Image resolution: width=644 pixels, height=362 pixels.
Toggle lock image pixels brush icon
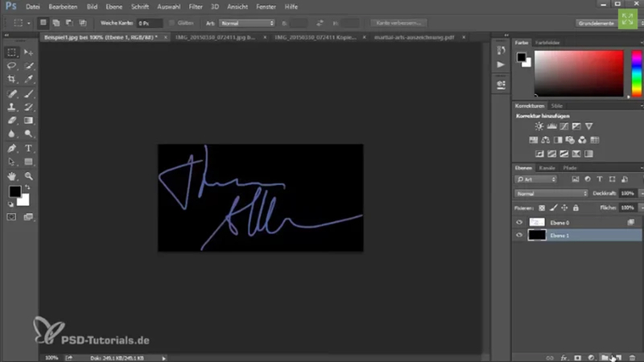pos(554,208)
